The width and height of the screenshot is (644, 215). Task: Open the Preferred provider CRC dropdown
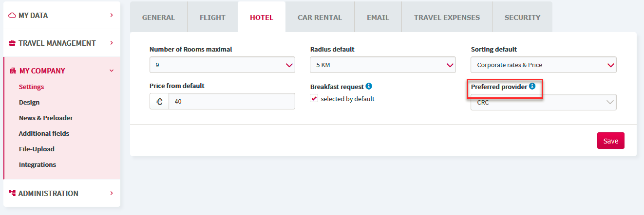[x=544, y=102]
